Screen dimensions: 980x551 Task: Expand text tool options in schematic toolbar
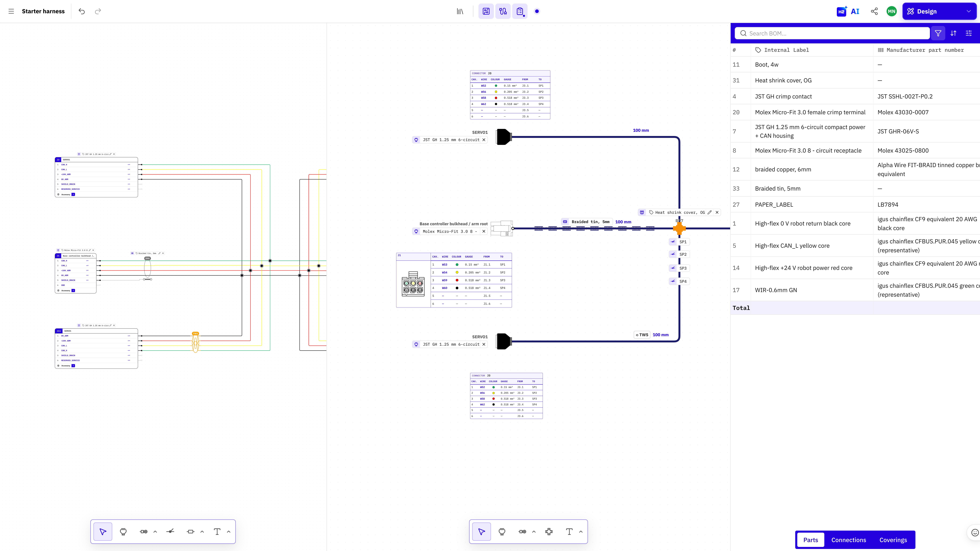click(x=229, y=532)
